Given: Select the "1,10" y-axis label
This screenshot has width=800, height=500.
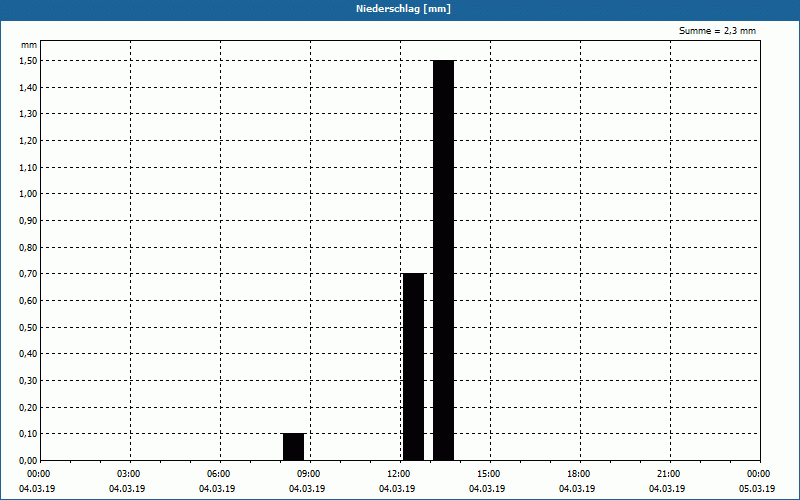Looking at the screenshot, I should pyautogui.click(x=28, y=167).
